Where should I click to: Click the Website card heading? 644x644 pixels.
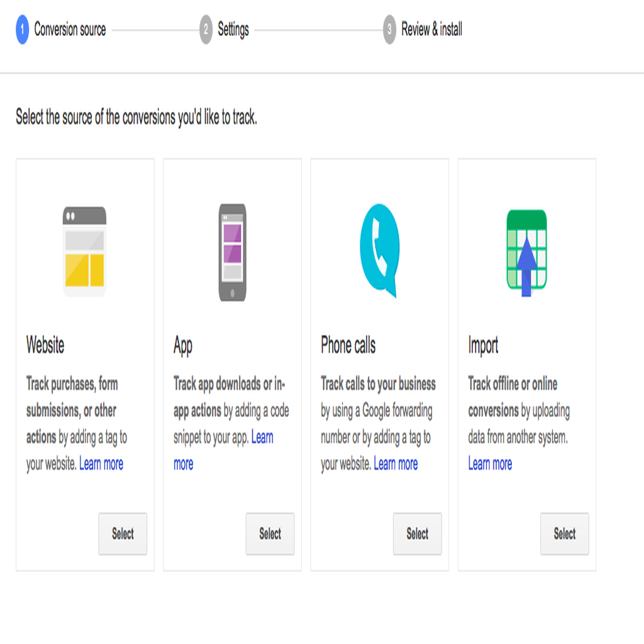[45, 345]
